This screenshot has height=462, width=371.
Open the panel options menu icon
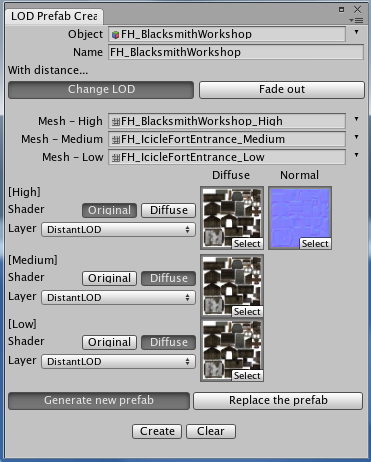(356, 21)
